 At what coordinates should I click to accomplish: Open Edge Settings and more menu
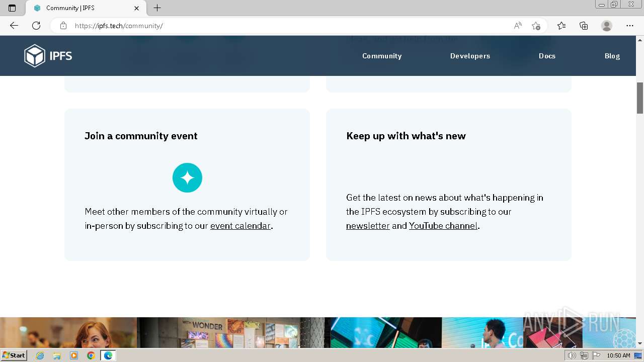630,26
